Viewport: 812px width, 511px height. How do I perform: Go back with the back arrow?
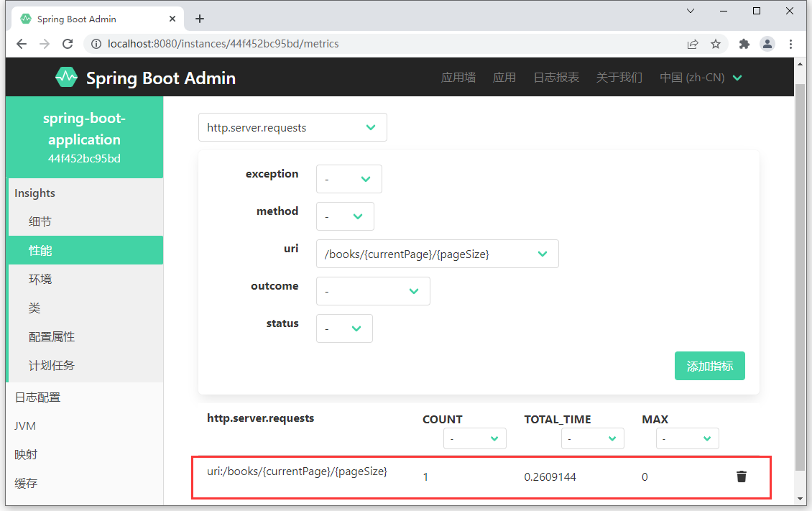(22, 44)
